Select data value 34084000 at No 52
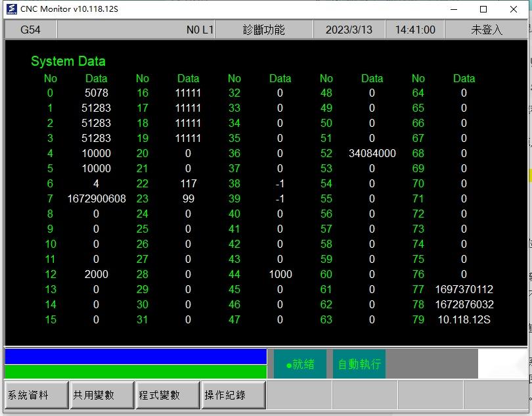This screenshot has width=532, height=416. click(x=372, y=153)
